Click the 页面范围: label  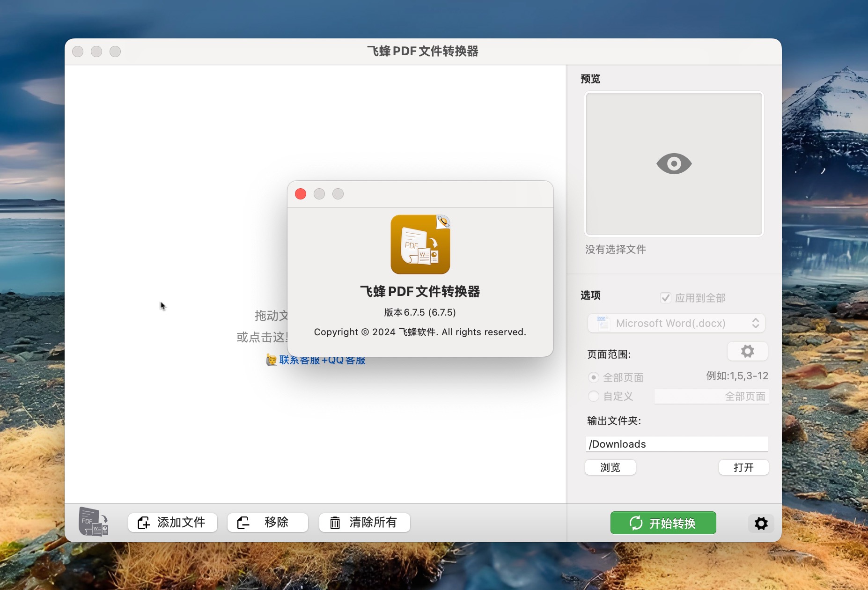click(x=609, y=354)
